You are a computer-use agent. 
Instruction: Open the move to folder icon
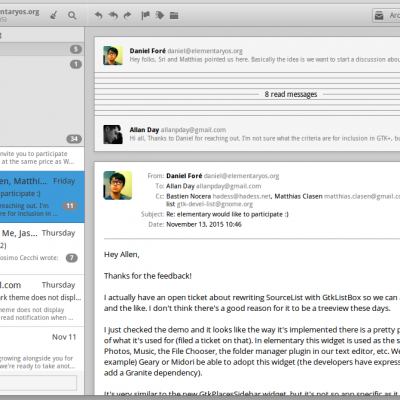pos(174,15)
